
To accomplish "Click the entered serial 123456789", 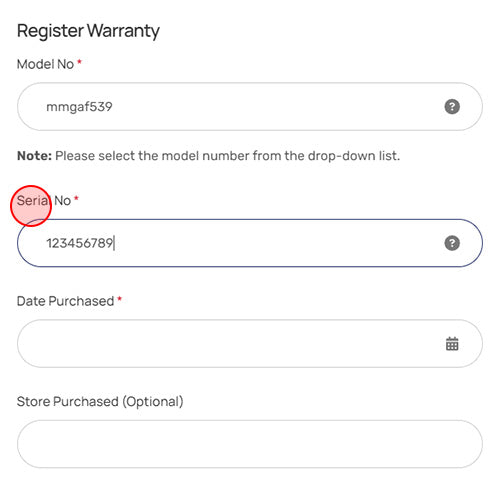I will 80,243.
